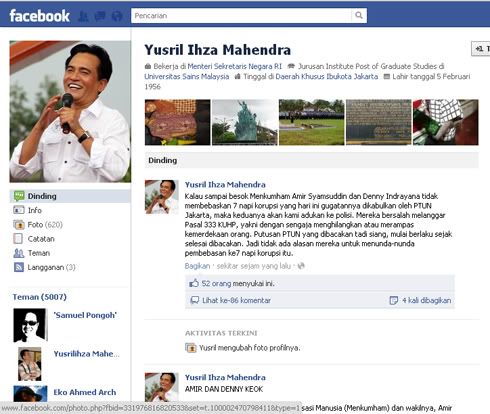
Task: Click the comment bubble icon
Action: (x=194, y=300)
